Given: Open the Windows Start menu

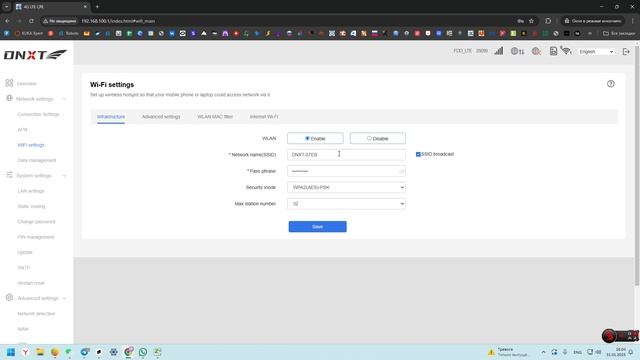Looking at the screenshot, I should (11, 352).
